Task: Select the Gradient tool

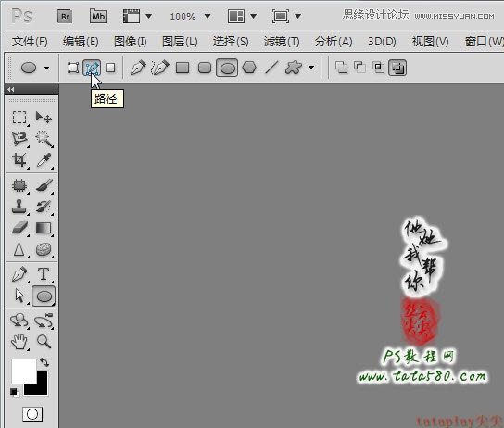Action: pyautogui.click(x=44, y=228)
